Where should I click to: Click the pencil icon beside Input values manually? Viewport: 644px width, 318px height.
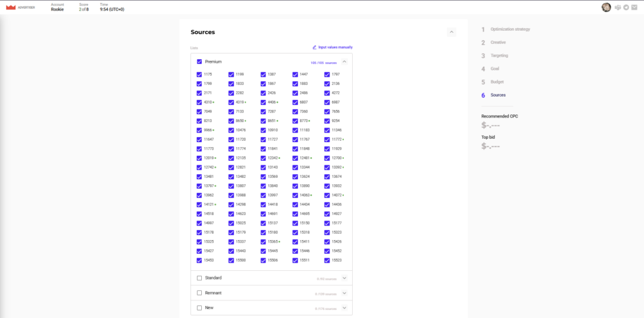tap(314, 47)
